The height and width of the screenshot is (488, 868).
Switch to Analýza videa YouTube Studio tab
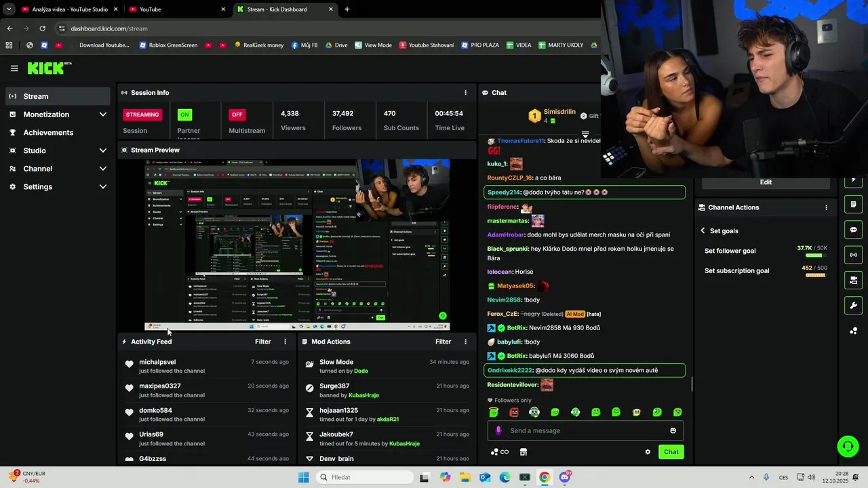click(x=70, y=9)
